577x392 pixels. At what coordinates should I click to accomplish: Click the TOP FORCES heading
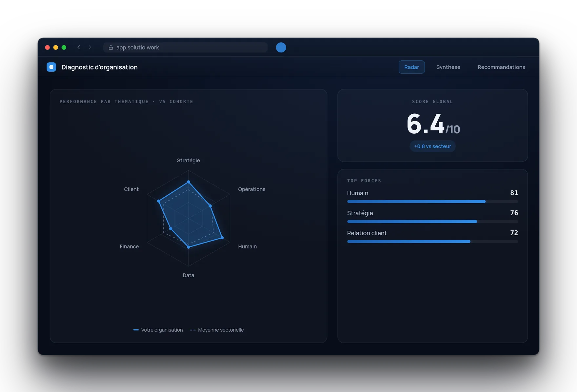pos(364,181)
